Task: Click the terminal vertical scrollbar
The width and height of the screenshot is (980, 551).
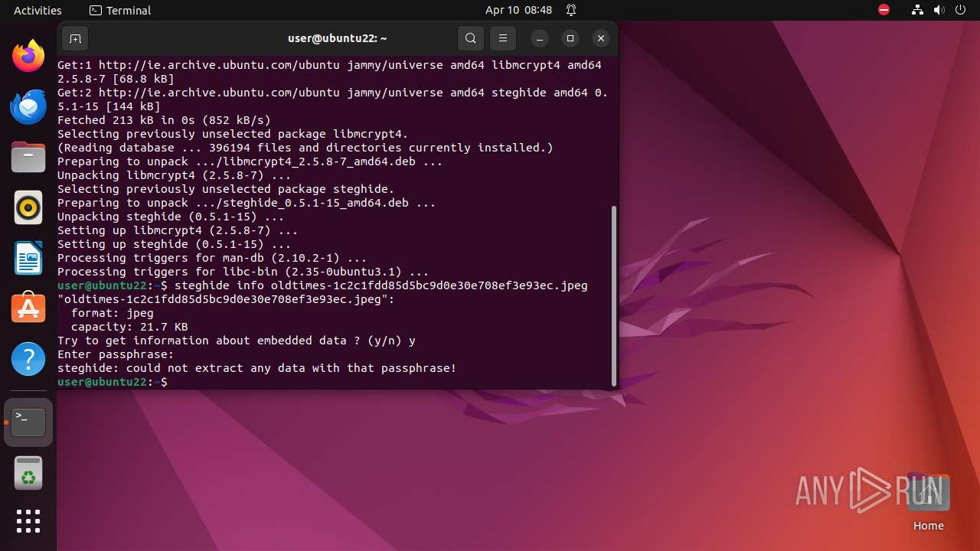Action: [614, 295]
